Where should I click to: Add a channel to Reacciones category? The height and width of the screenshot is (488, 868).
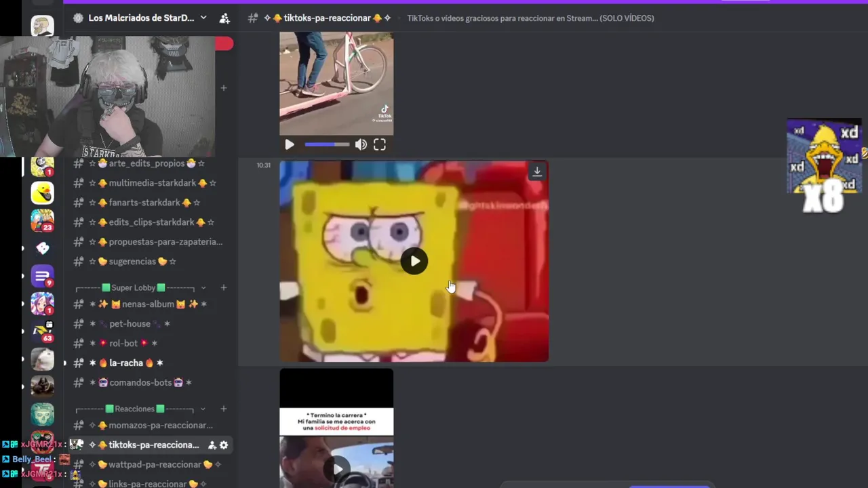click(224, 409)
